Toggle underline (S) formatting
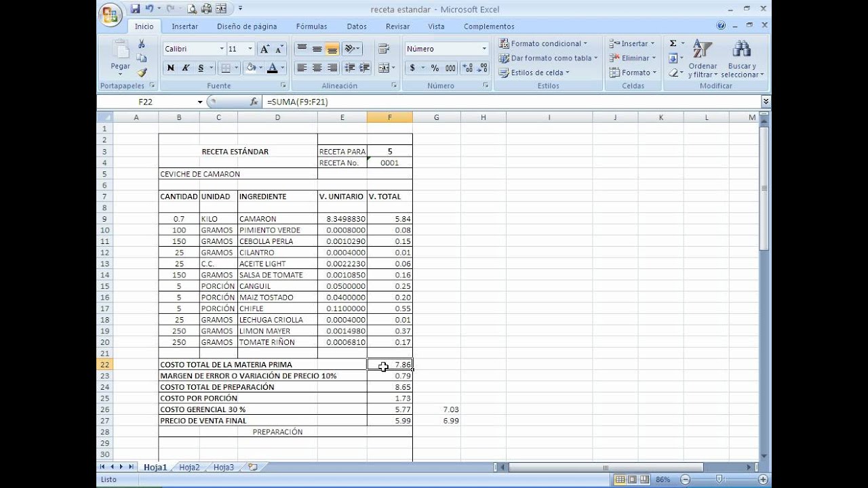Viewport: 868px width, 488px height. [x=201, y=68]
